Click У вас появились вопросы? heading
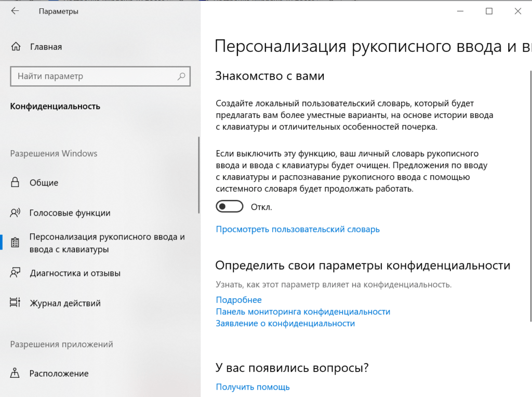The width and height of the screenshot is (532, 397). (x=292, y=368)
